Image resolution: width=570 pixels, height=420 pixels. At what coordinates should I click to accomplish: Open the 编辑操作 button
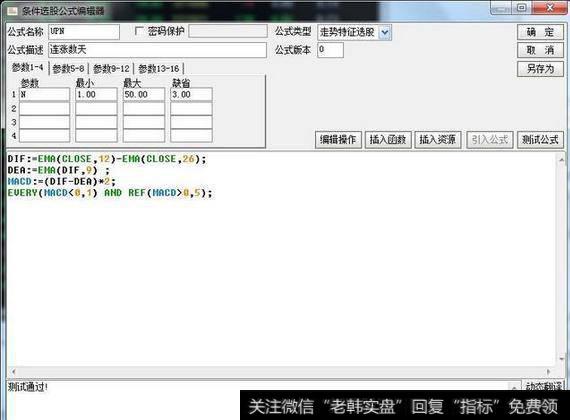pos(338,140)
